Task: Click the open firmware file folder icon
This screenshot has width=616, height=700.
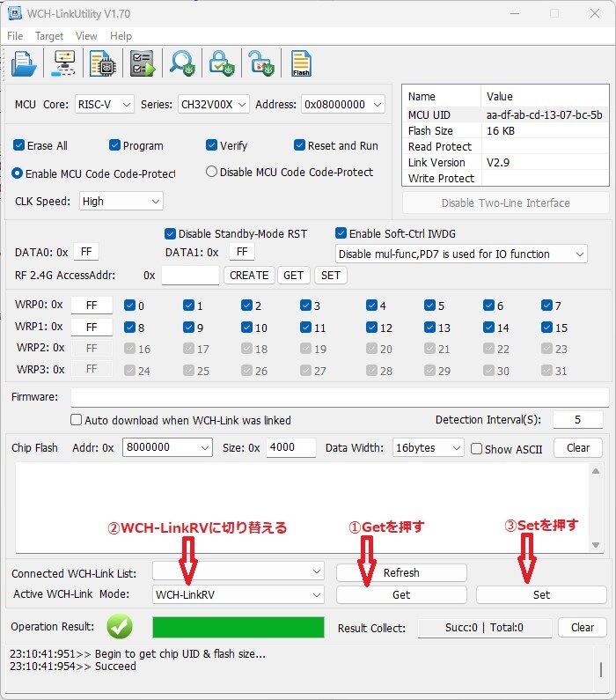Action: click(x=25, y=64)
